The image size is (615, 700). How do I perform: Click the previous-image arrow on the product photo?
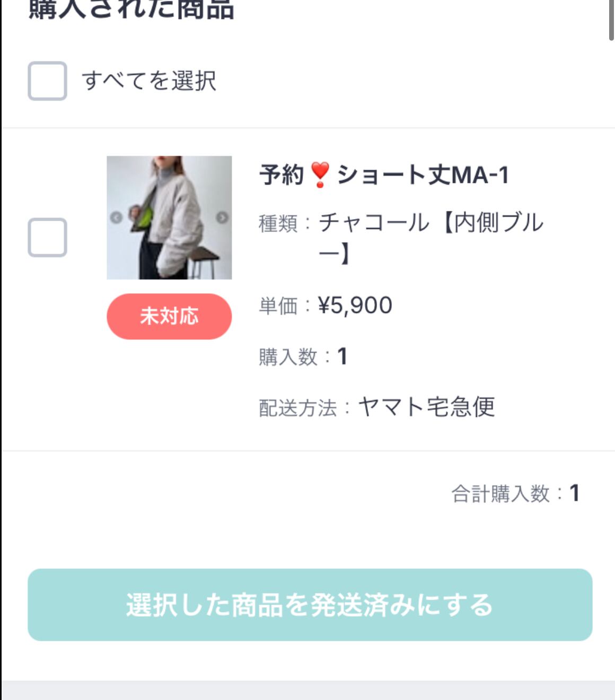click(116, 217)
